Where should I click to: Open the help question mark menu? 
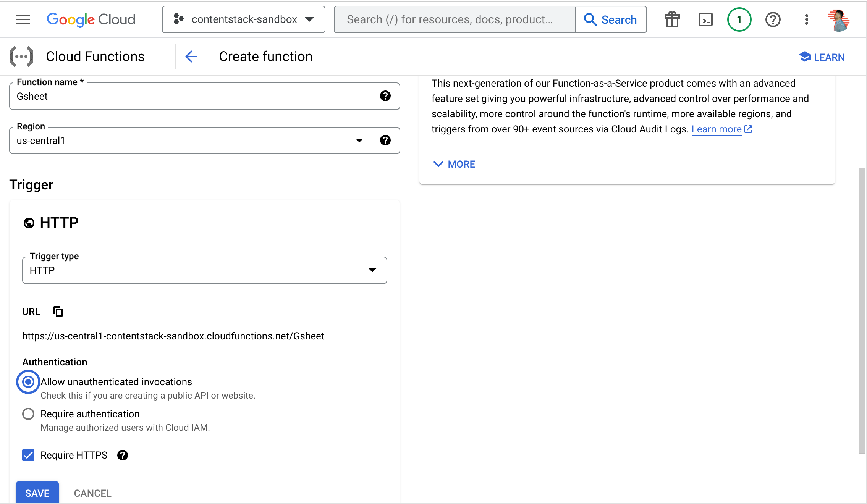(773, 19)
